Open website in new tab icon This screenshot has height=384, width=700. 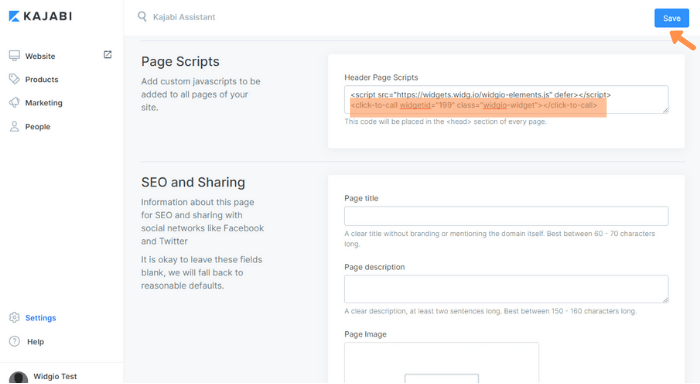coord(108,54)
